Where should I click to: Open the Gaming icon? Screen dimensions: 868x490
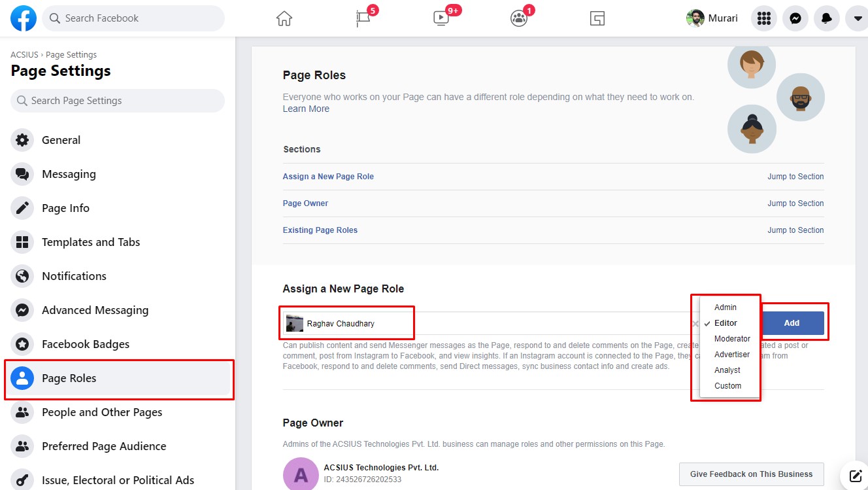596,18
